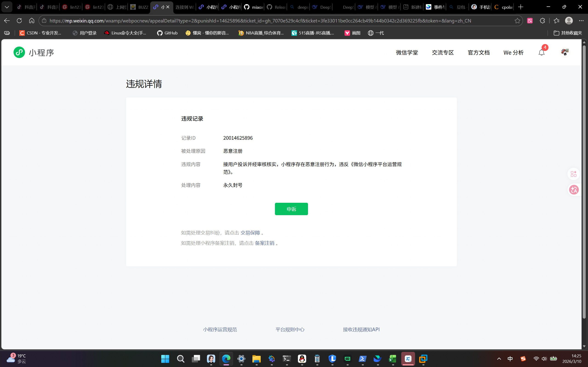
Task: Open 官方文档 in the top navigation
Action: click(x=478, y=53)
